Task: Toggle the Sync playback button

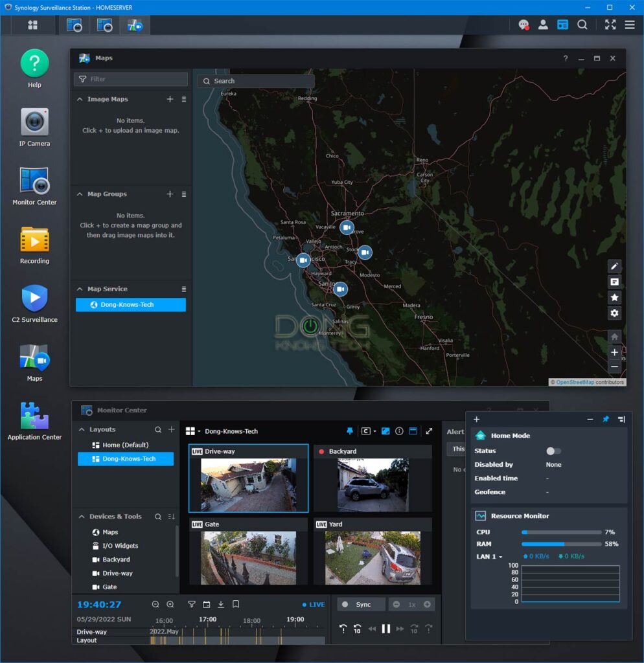Action: 361,604
